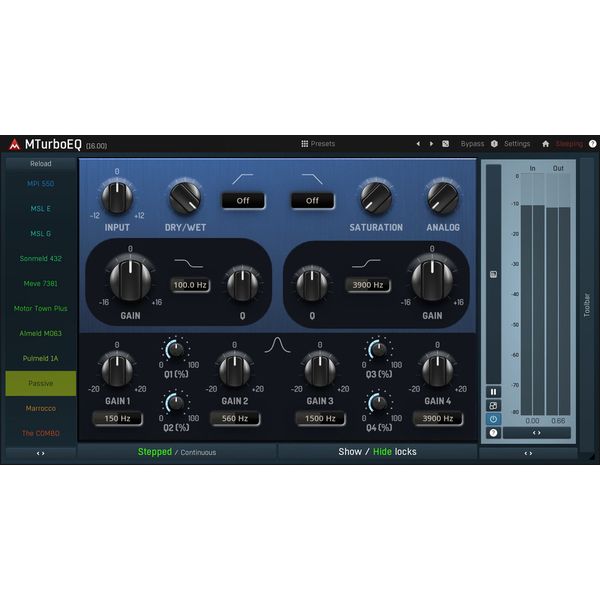Click the random preset dice icon
The height and width of the screenshot is (600, 600).
445,144
